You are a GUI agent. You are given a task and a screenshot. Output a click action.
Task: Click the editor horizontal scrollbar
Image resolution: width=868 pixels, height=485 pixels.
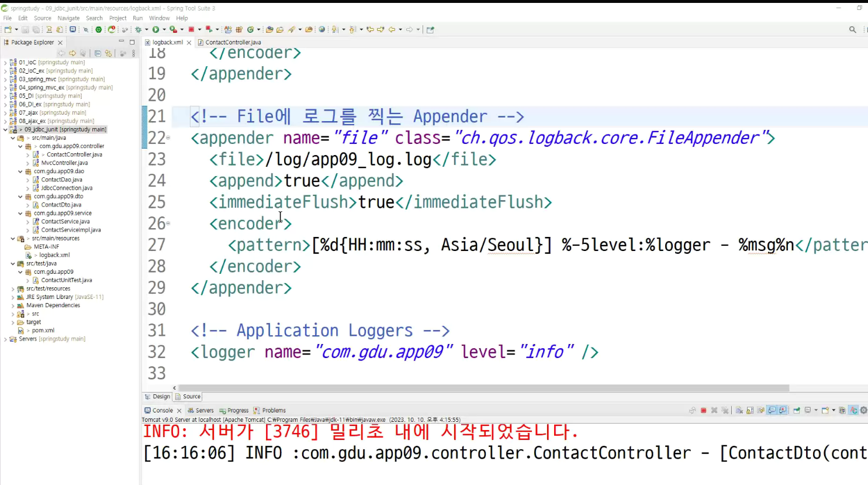[x=483, y=388]
